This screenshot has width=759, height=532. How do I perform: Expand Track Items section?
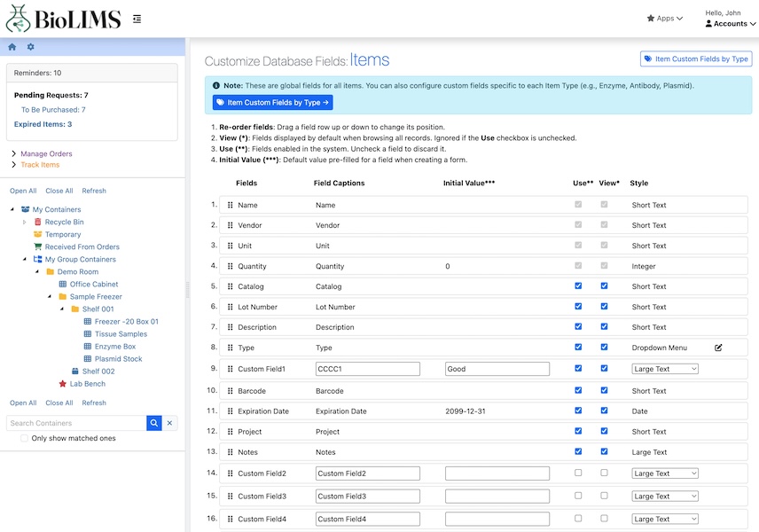coord(13,165)
